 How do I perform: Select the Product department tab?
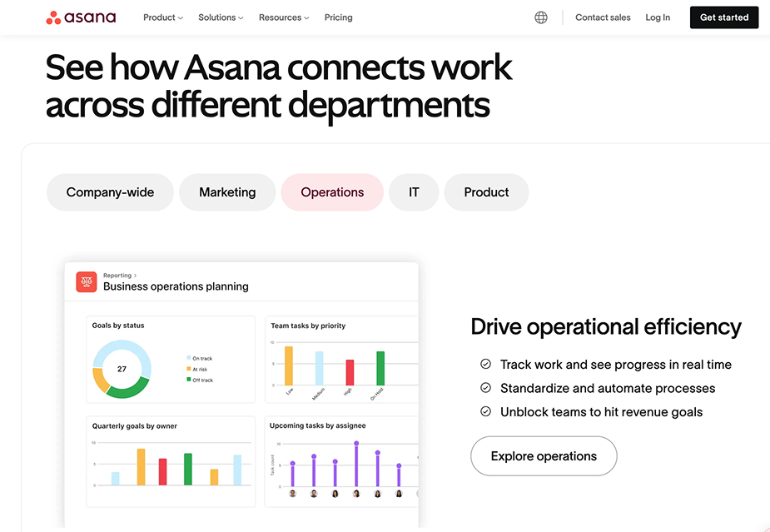pos(486,192)
